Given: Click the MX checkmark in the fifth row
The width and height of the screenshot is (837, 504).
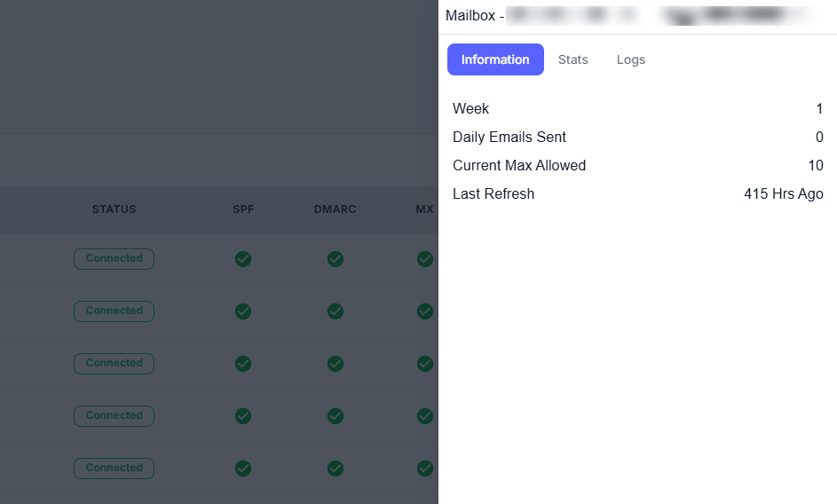Looking at the screenshot, I should point(425,469).
